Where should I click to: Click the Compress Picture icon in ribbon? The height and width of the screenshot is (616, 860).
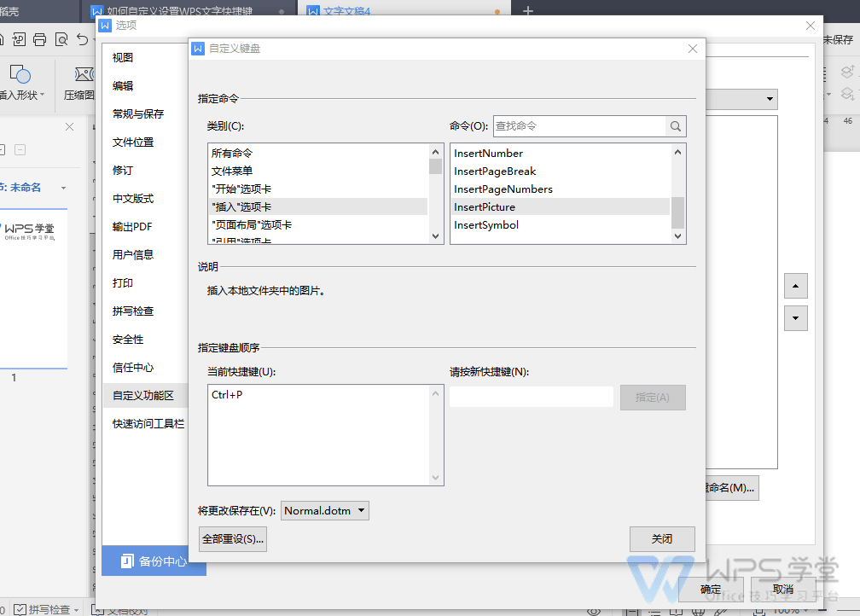tap(84, 74)
